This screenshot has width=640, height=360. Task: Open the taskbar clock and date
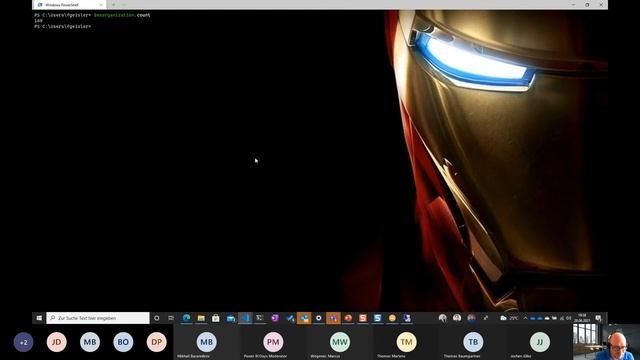(582, 318)
